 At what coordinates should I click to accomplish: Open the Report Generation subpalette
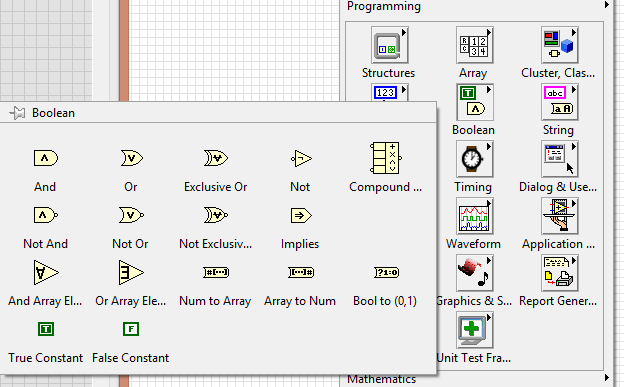coord(560,273)
